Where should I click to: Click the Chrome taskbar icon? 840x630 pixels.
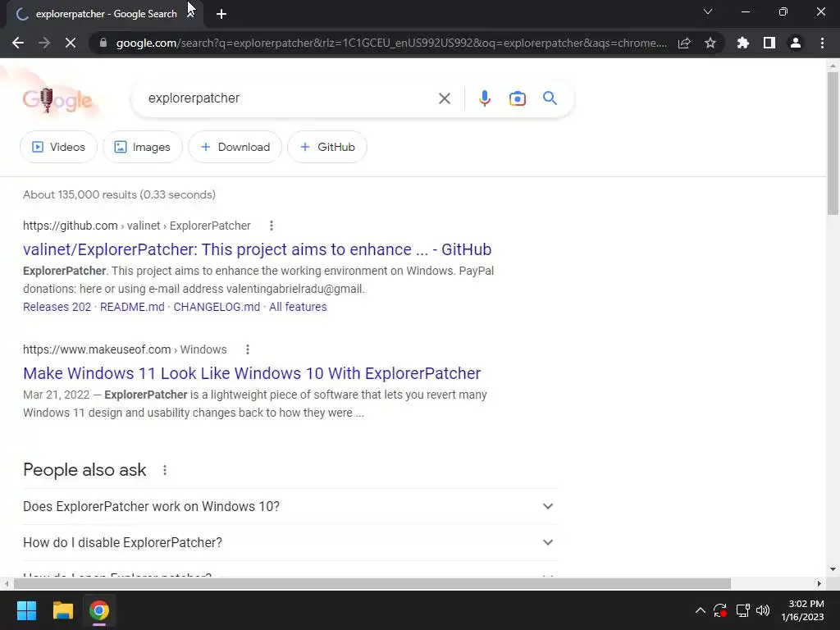[99, 610]
